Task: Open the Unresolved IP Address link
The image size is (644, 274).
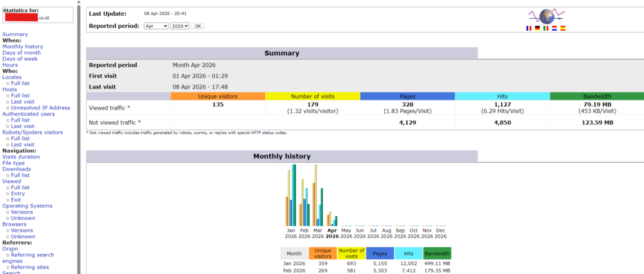Action: click(x=40, y=107)
